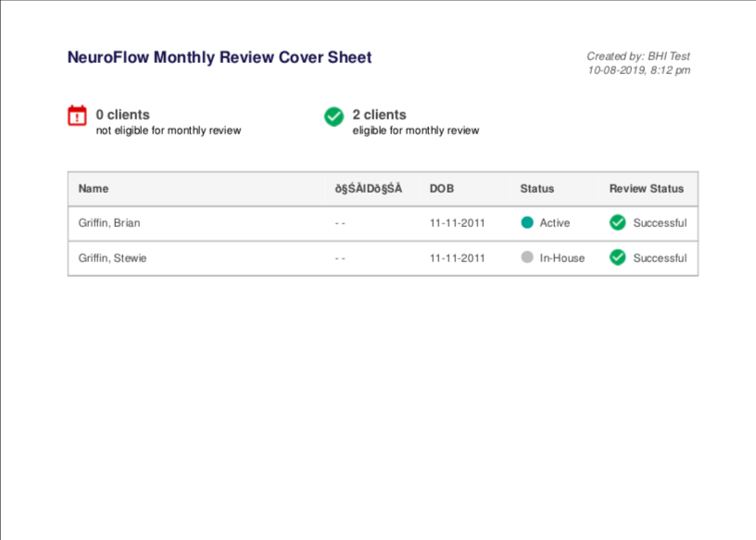Click the teal Active status dot

click(527, 222)
